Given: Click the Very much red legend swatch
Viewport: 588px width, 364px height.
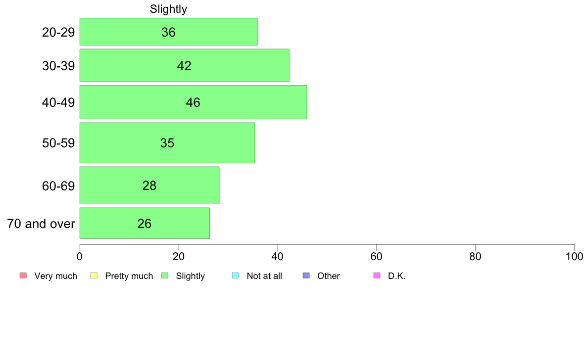Looking at the screenshot, I should coord(23,275).
